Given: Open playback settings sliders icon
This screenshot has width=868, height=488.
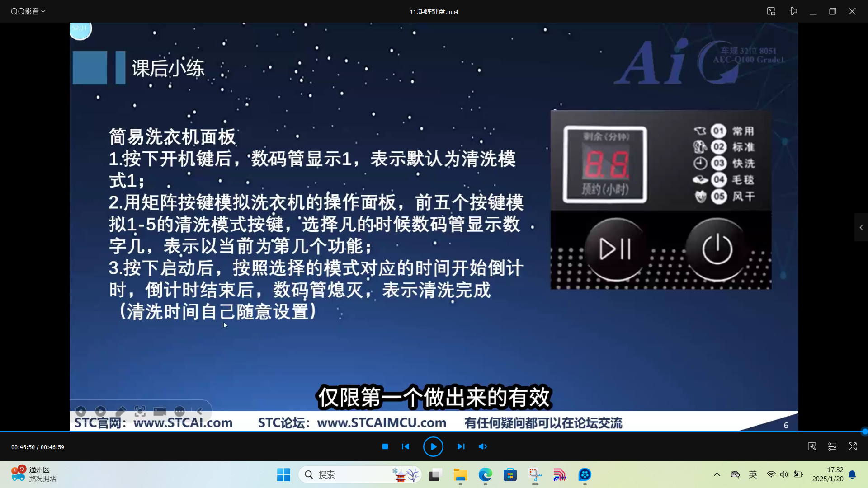Looking at the screenshot, I should pos(832,446).
